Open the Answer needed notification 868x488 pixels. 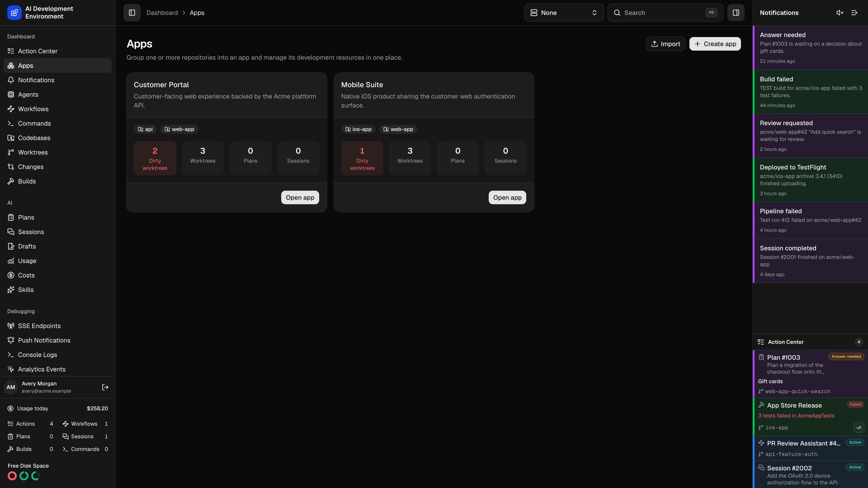[810, 47]
